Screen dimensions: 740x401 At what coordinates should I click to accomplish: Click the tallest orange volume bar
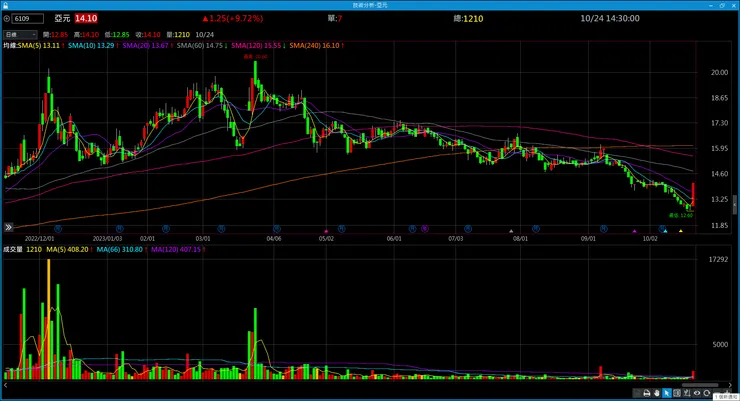[49, 319]
